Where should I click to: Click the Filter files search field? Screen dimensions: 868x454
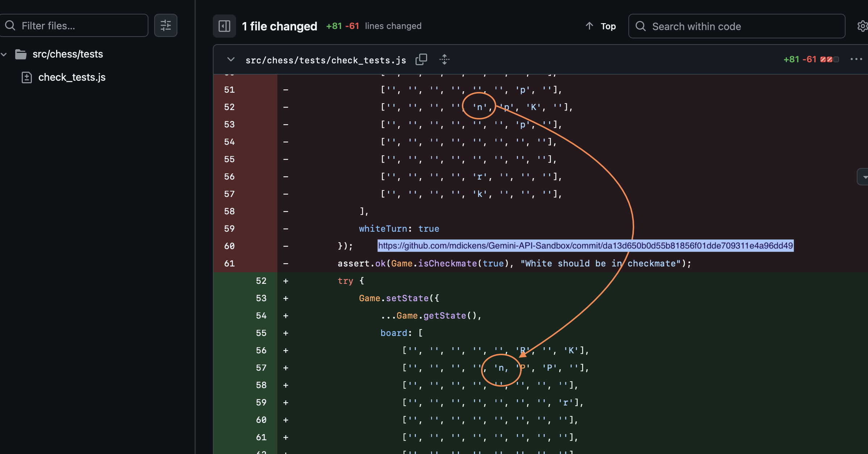[x=74, y=26]
